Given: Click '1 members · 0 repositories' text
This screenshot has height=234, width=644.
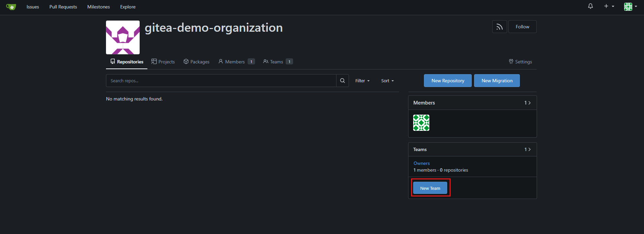Looking at the screenshot, I should (x=441, y=170).
